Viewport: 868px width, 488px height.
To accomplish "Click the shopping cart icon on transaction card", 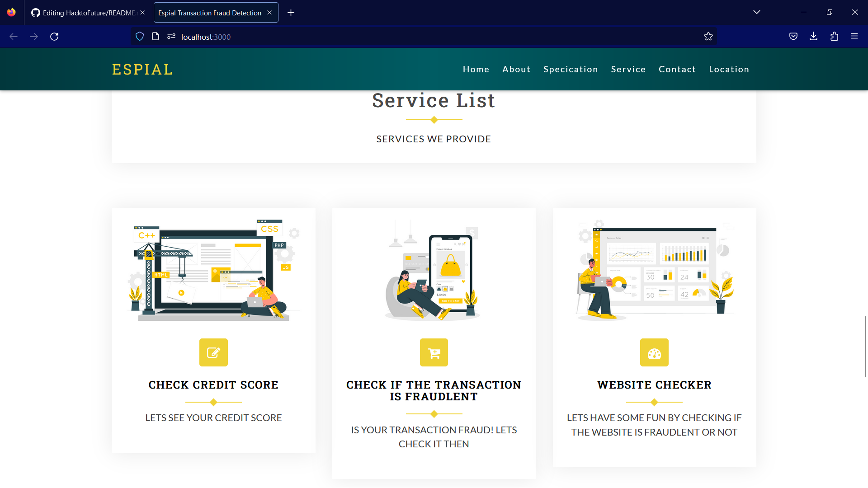I will pos(434,352).
